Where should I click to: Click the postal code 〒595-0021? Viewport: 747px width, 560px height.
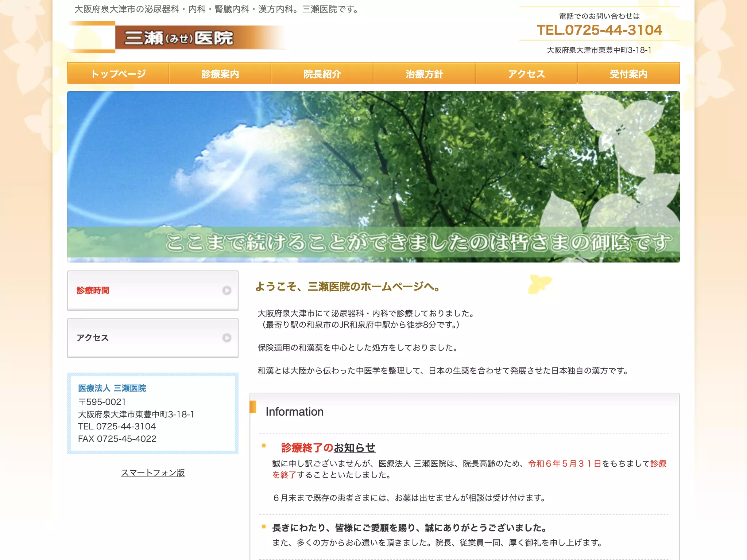point(102,402)
